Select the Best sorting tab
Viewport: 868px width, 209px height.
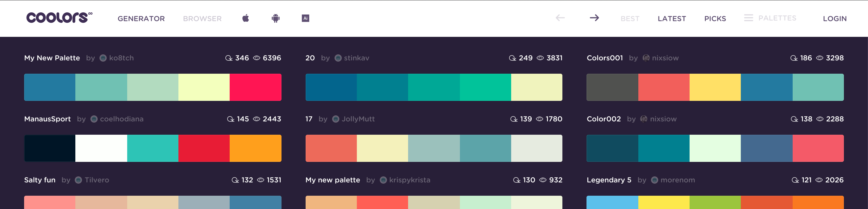[630, 18]
